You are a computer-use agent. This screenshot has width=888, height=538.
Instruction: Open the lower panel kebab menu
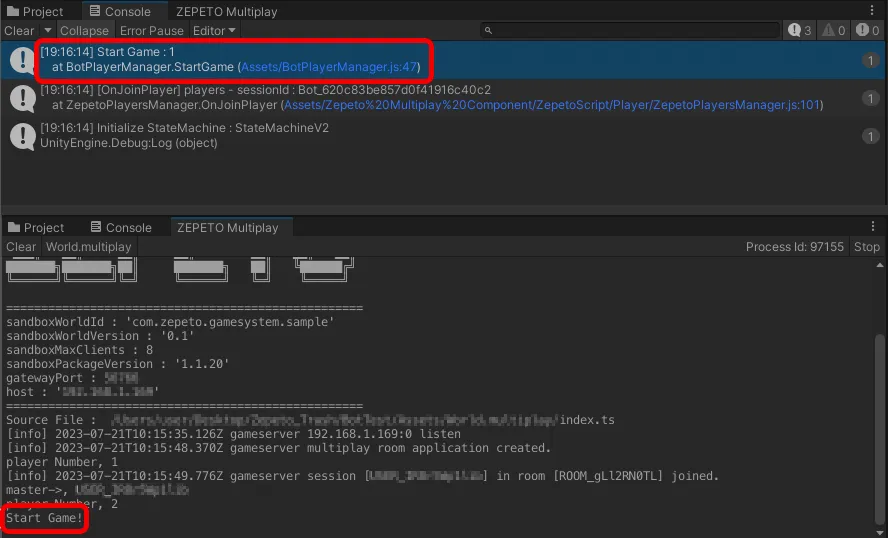click(x=873, y=227)
